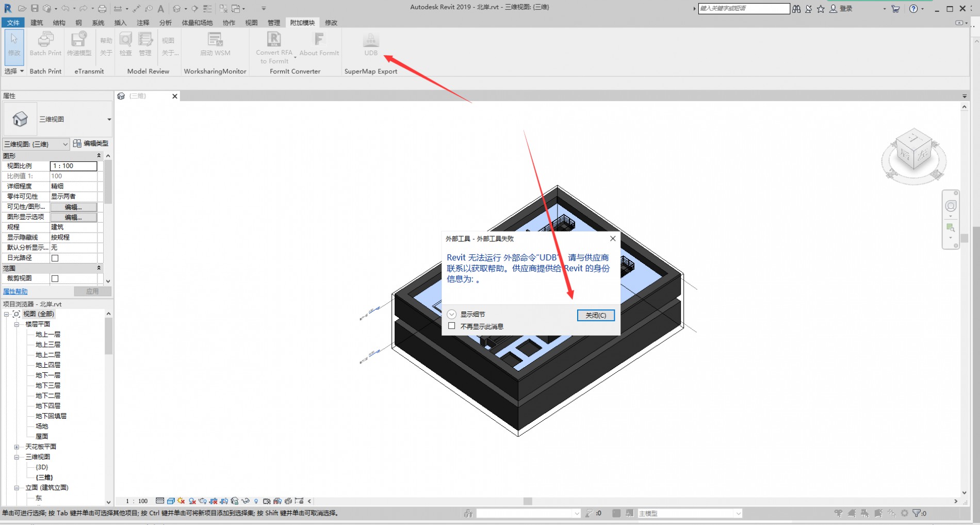Click the Batch Print ribbon icon
This screenshot has height=525, width=980.
(45, 41)
